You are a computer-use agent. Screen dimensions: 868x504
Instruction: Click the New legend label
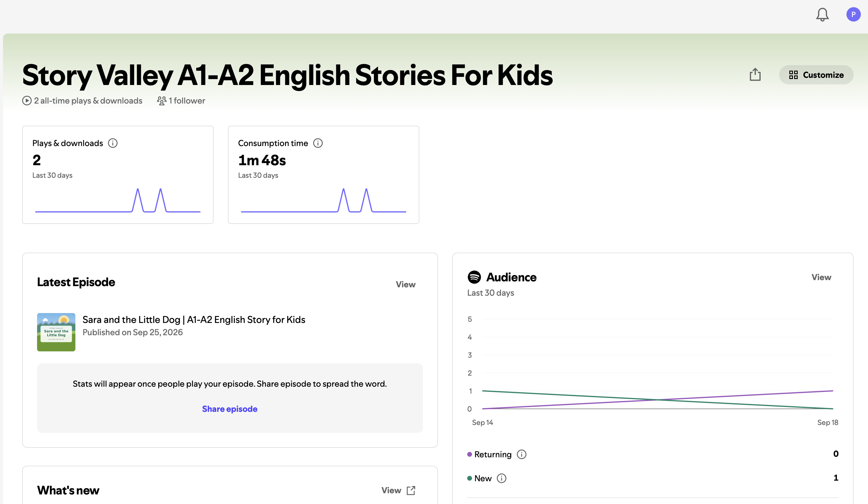point(483,478)
